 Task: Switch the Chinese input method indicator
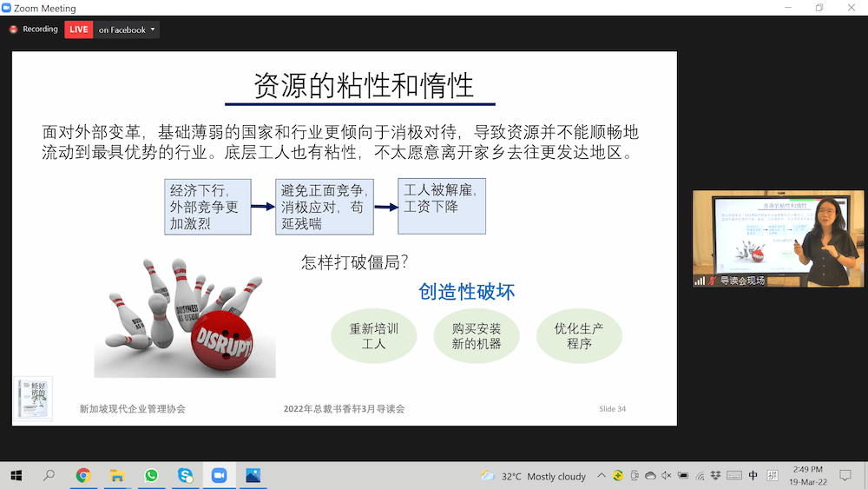(753, 476)
